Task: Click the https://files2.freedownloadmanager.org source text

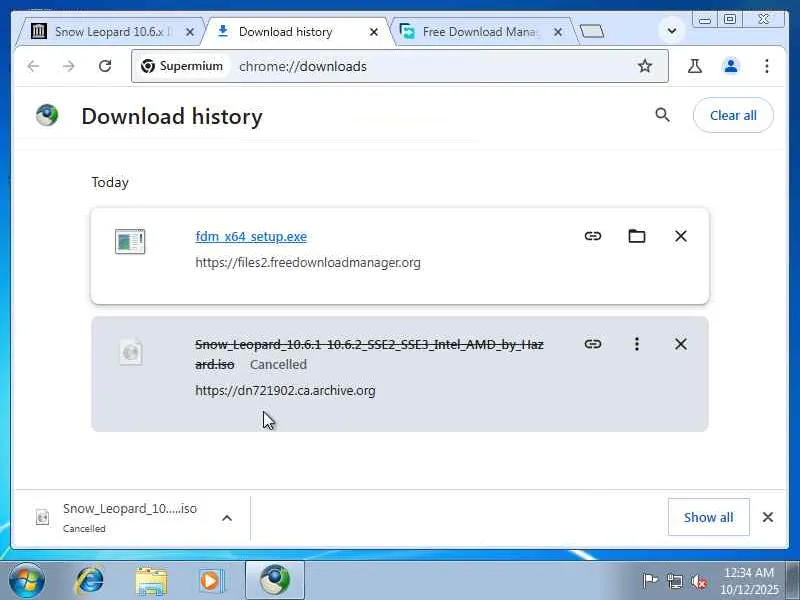Action: [x=308, y=262]
